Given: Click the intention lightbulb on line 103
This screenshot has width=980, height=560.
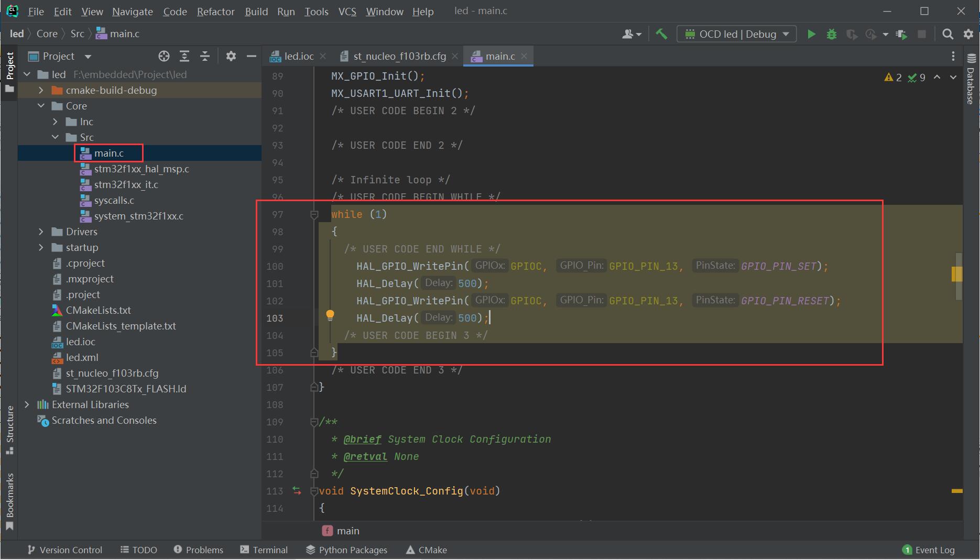Looking at the screenshot, I should [x=330, y=315].
